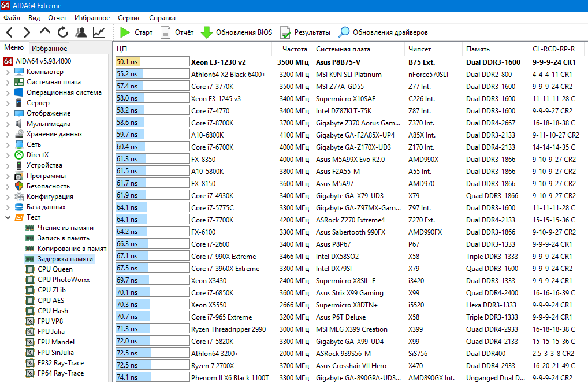Select the FP64 Ray-Trace benchmark
This screenshot has width=588, height=382.
55,373
